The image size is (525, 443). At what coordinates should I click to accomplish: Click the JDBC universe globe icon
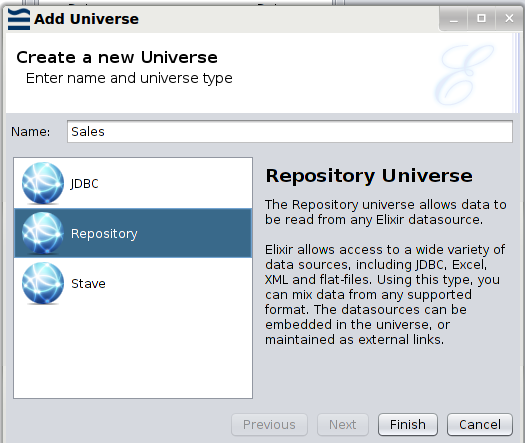tap(43, 183)
